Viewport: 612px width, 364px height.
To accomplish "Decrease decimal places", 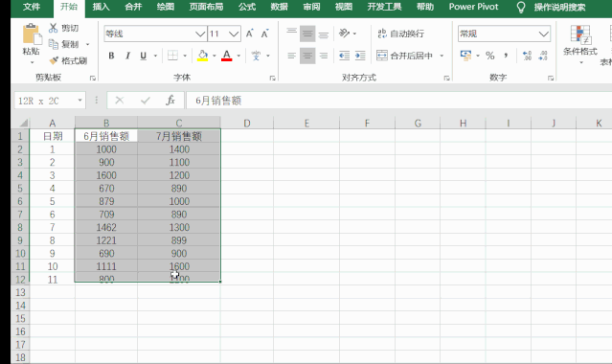I will [x=543, y=56].
